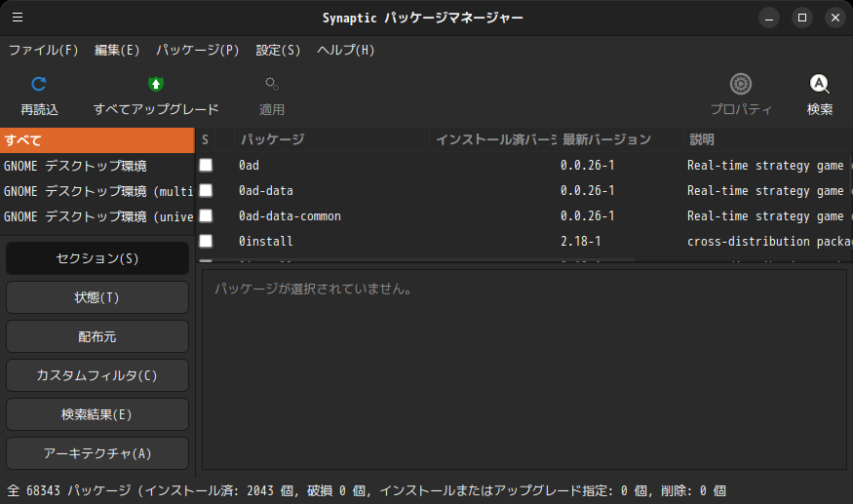Image resolution: width=853 pixels, height=504 pixels.
Task: Select the 0install package name
Action: [x=265, y=241]
